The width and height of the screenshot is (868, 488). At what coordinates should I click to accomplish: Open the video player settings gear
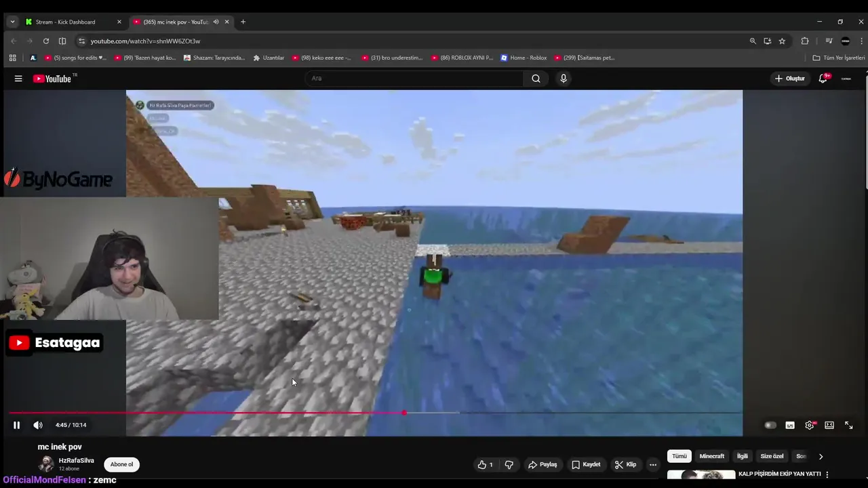pyautogui.click(x=810, y=425)
